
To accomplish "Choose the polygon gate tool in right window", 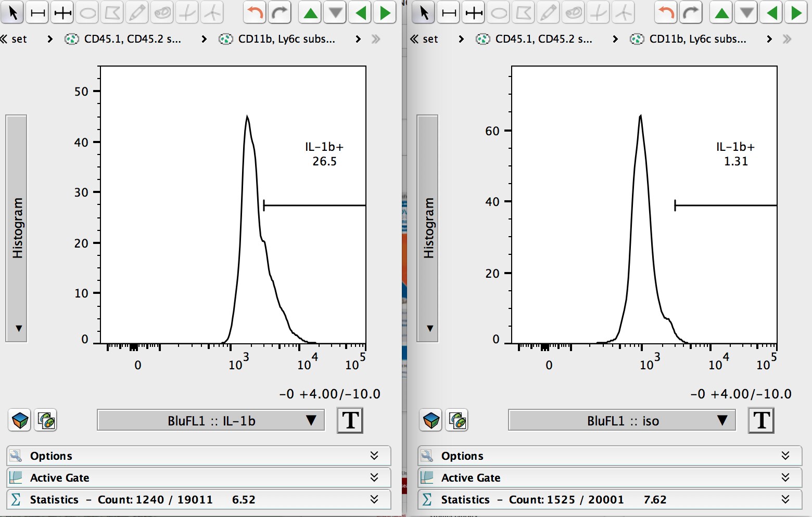I will pos(524,12).
